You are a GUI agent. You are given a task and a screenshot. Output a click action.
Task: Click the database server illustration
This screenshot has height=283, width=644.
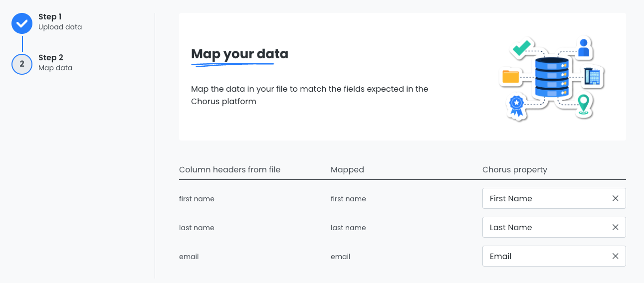(x=551, y=78)
